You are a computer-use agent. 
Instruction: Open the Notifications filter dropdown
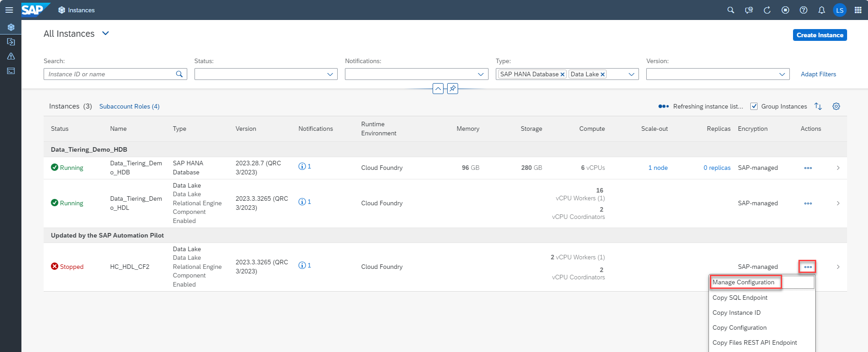pyautogui.click(x=481, y=74)
